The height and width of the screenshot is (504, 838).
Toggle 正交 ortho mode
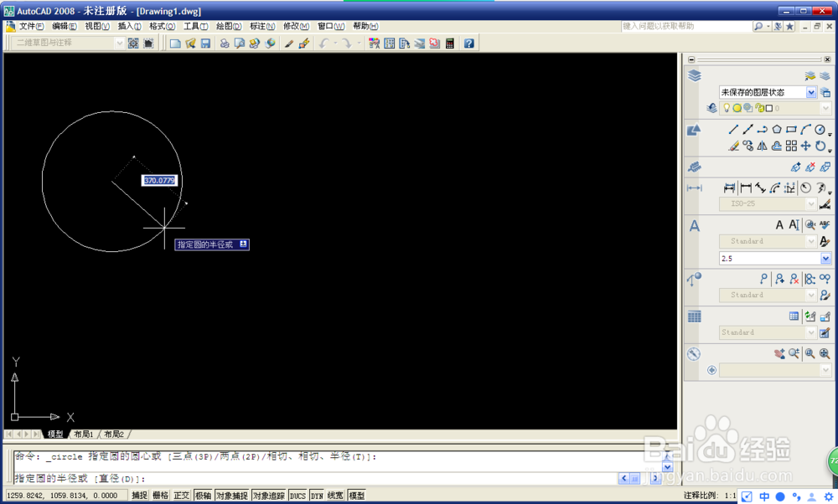point(182,496)
